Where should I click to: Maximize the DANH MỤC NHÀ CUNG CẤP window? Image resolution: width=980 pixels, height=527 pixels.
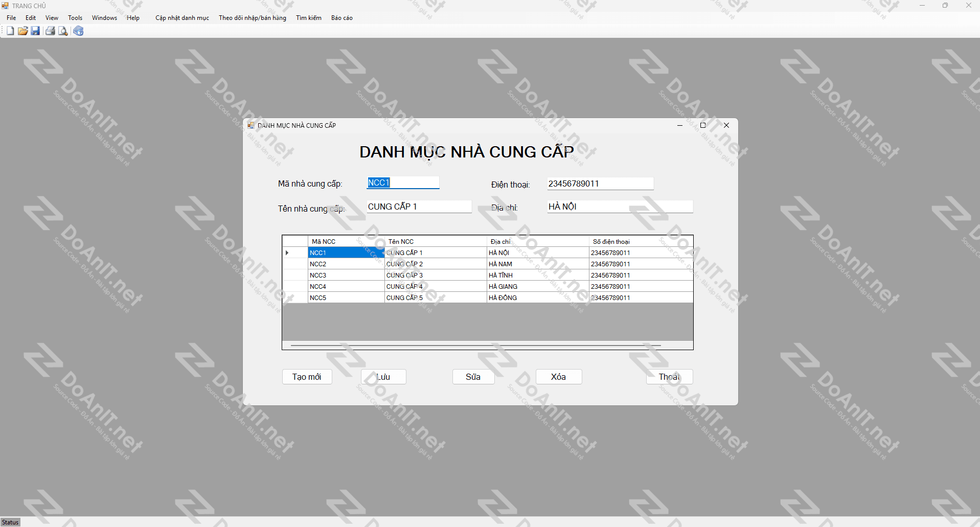703,125
